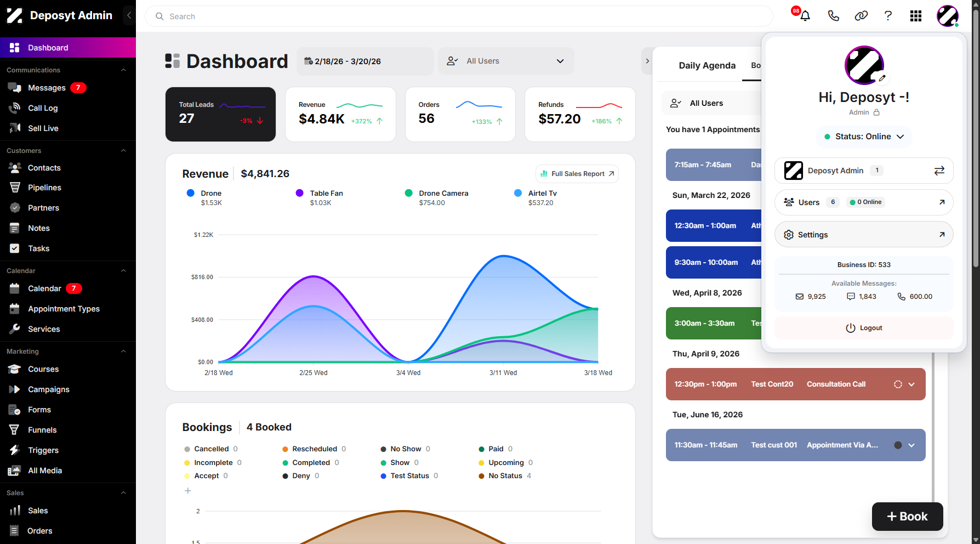Collapse the agenda panel arrow
This screenshot has width=980, height=544.
[x=647, y=61]
